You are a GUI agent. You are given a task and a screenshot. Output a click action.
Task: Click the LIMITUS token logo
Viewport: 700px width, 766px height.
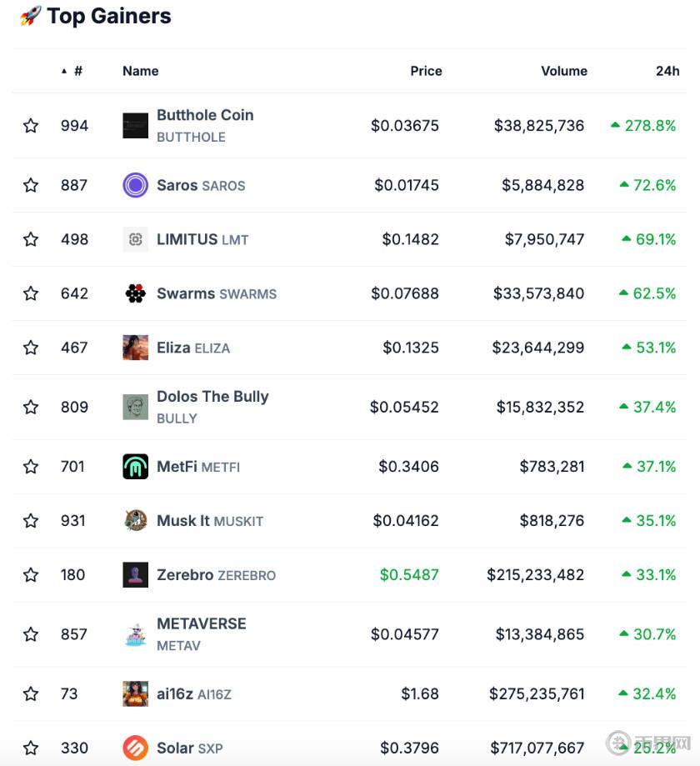coord(135,239)
